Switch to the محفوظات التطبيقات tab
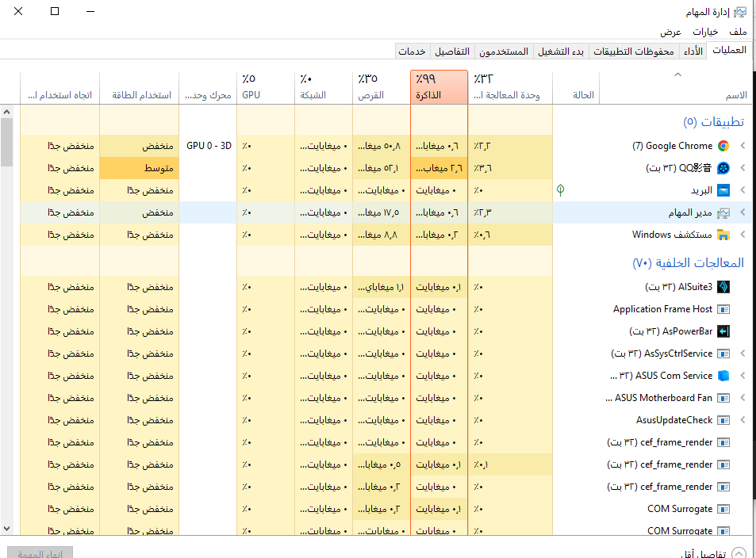Screen dimensions: 756x558 click(634, 51)
